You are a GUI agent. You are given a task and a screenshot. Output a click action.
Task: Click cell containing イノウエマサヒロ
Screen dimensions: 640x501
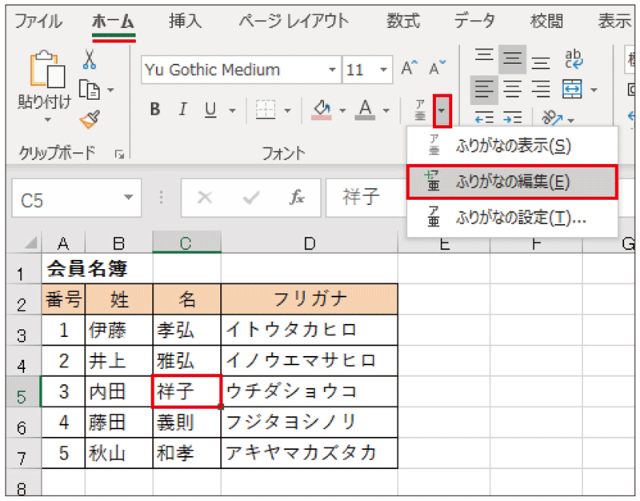(x=309, y=361)
